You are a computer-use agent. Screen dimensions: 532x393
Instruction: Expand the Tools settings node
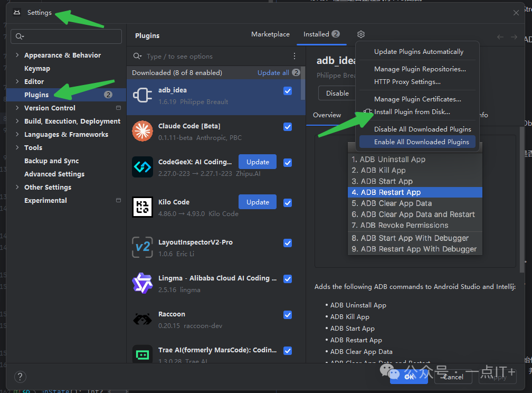[x=17, y=147]
